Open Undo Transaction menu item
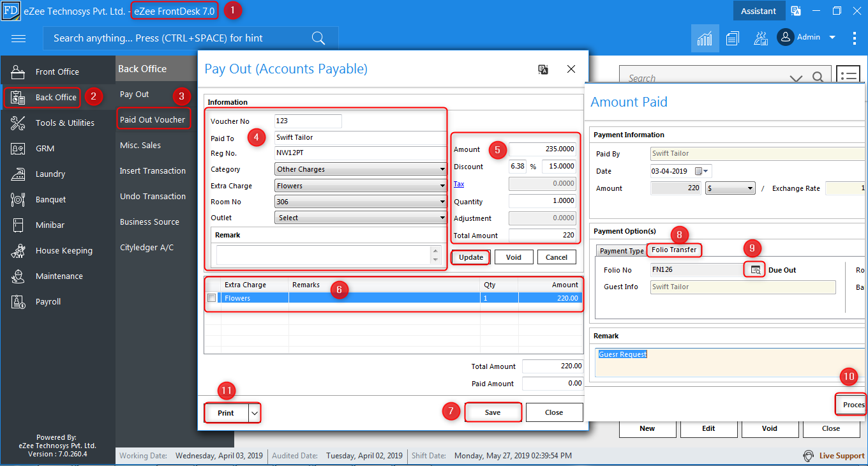The width and height of the screenshot is (868, 466). (x=153, y=196)
